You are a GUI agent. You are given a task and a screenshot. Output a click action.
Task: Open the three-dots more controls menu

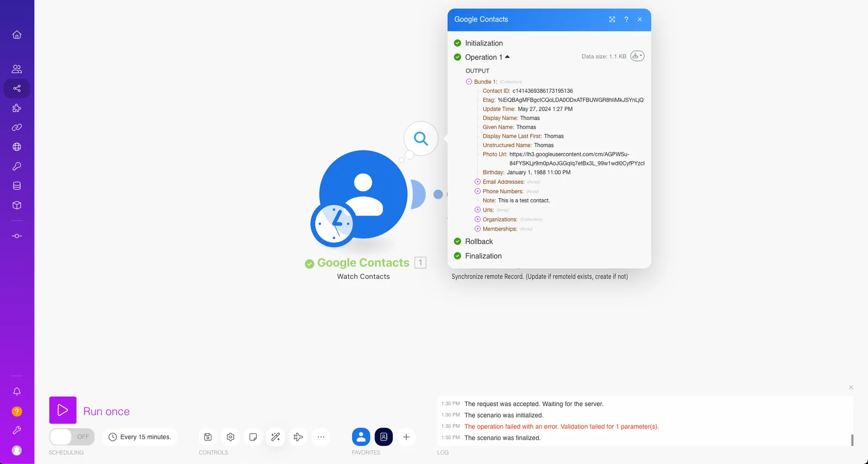(x=321, y=437)
